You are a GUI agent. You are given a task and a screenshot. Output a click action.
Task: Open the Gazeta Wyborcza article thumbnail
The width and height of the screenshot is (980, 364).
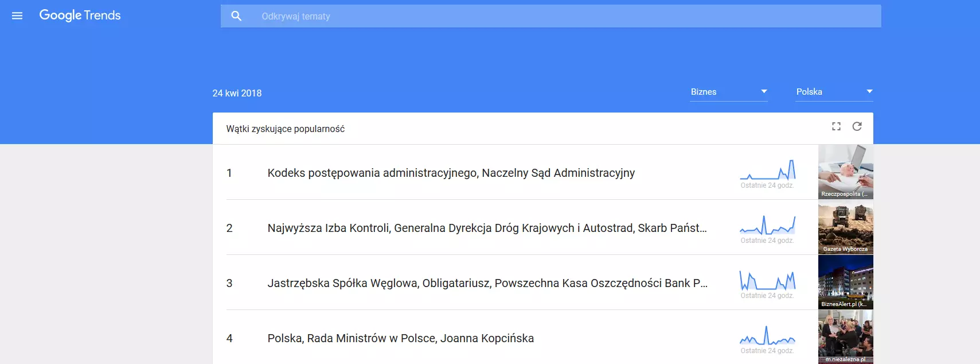tap(846, 227)
